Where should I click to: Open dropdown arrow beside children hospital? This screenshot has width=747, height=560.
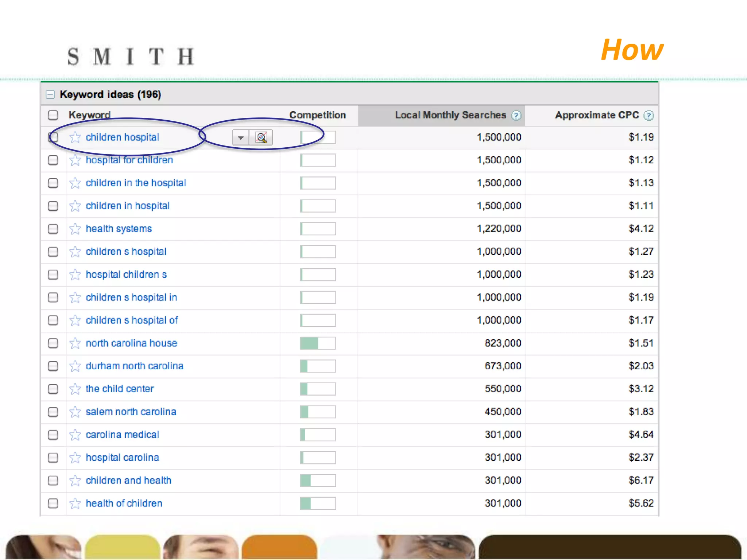point(241,137)
